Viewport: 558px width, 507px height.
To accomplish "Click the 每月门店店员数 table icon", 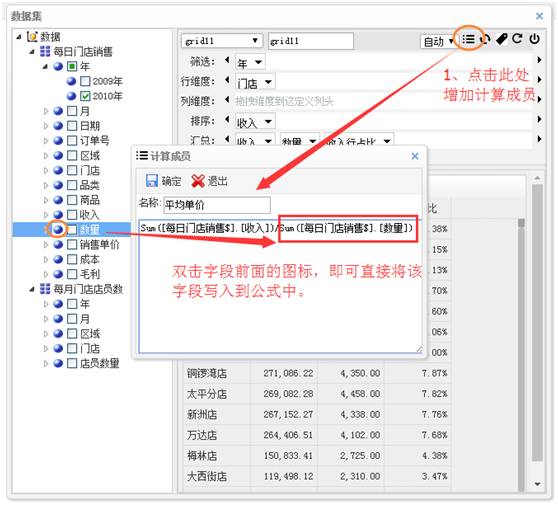I will [x=45, y=289].
